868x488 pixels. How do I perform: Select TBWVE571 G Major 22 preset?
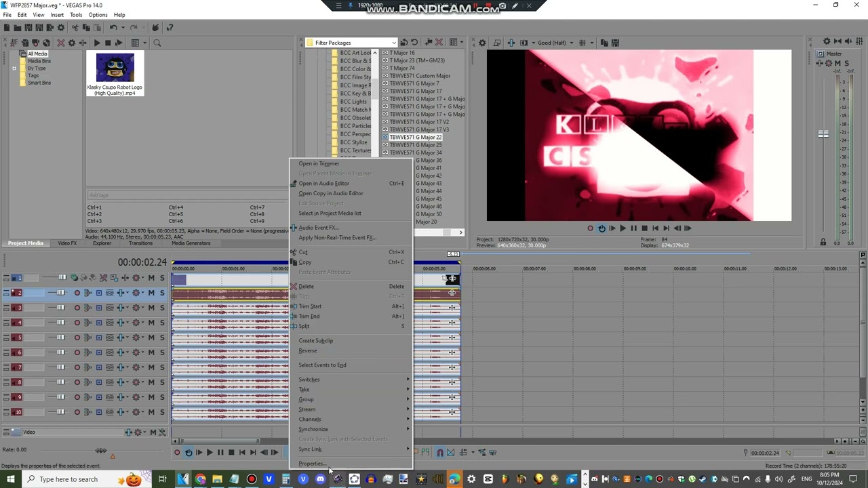[x=415, y=137]
